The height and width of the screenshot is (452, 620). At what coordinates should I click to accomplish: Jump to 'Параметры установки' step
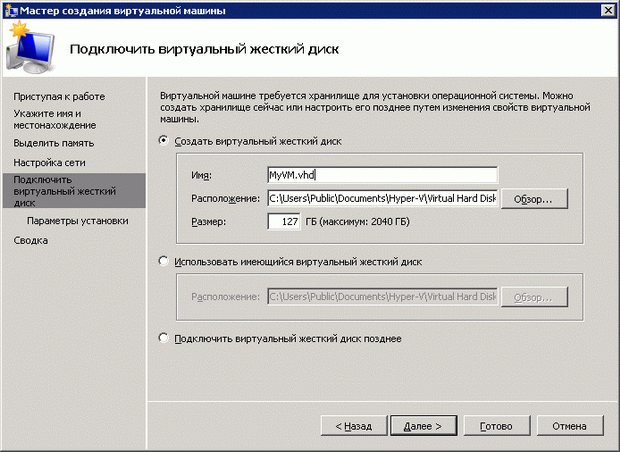[x=77, y=221]
